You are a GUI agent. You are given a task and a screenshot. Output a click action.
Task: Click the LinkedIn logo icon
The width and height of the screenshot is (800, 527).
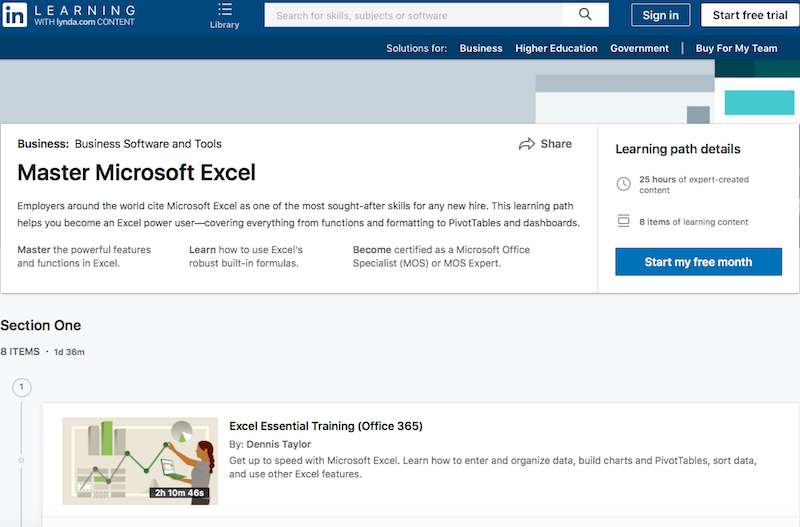click(x=14, y=15)
